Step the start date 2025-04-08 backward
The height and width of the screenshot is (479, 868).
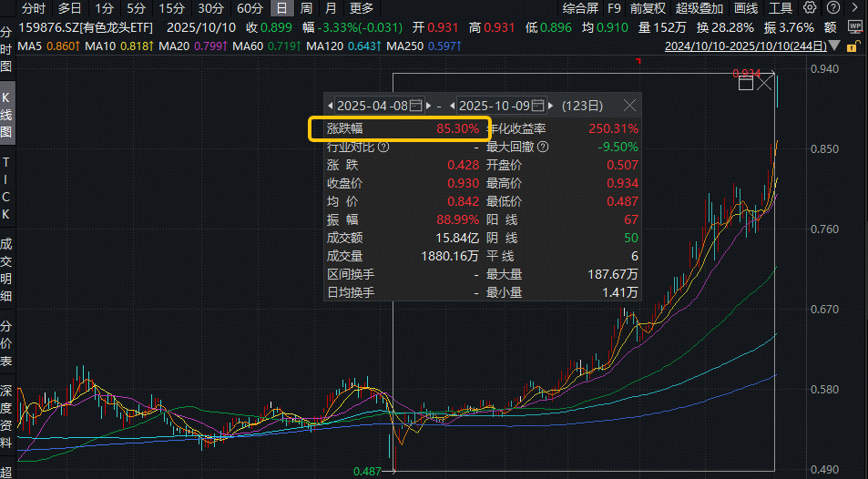[331, 106]
